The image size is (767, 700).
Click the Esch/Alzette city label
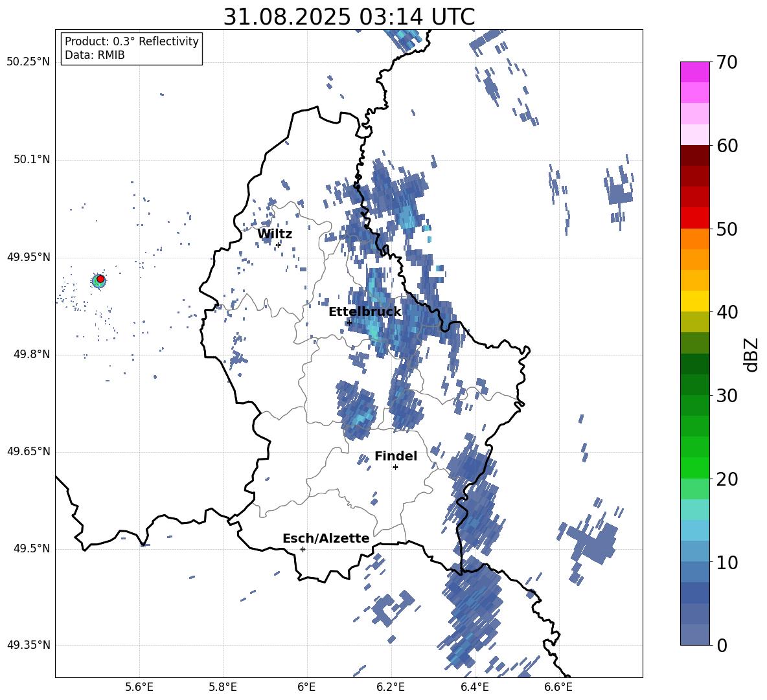[x=326, y=539]
